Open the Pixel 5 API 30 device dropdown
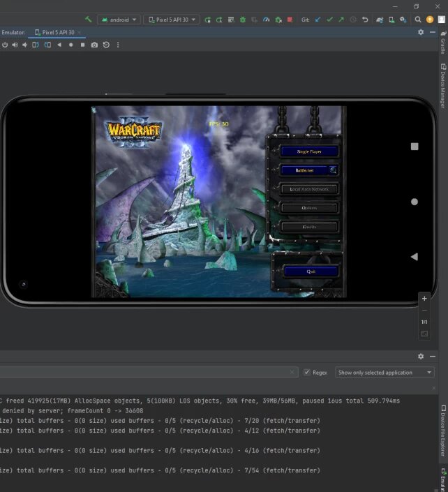The image size is (448, 492). [172, 20]
